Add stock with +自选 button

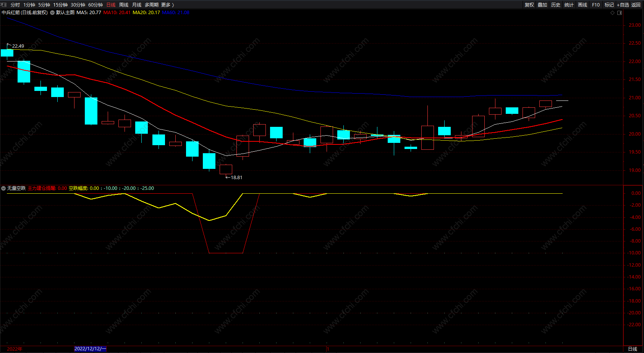(623, 5)
